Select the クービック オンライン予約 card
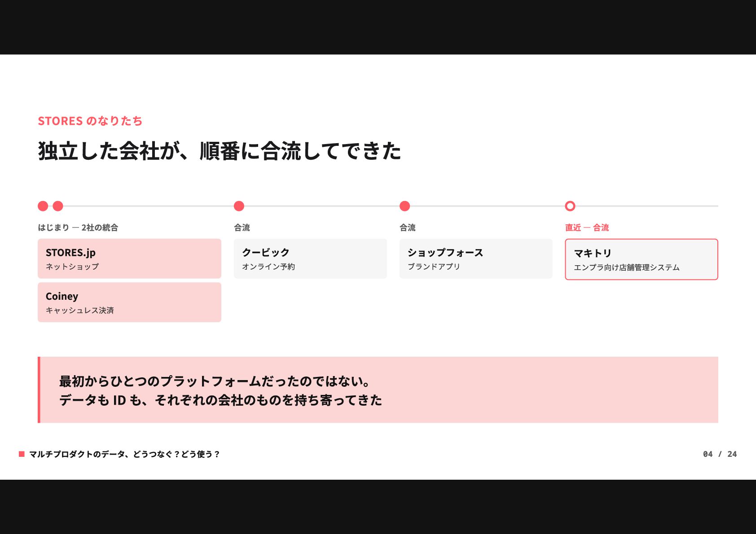 [310, 258]
